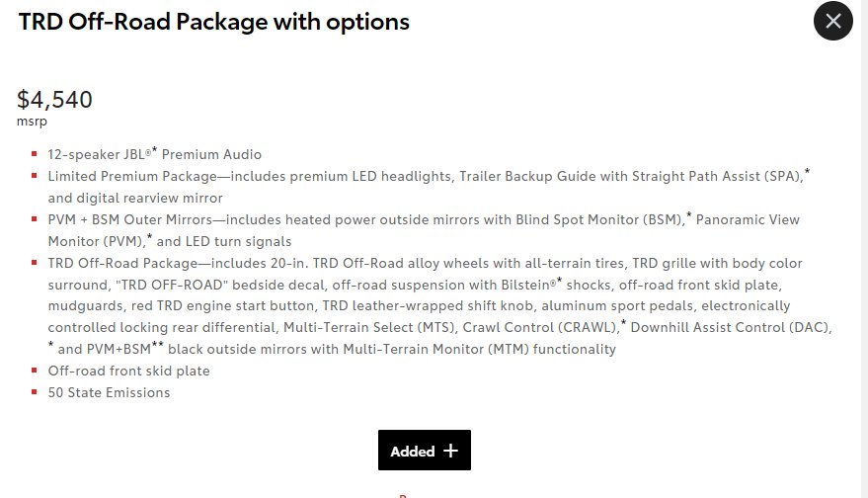Open the Straight Path Assist (SPA) footnote asterisk

point(807,172)
